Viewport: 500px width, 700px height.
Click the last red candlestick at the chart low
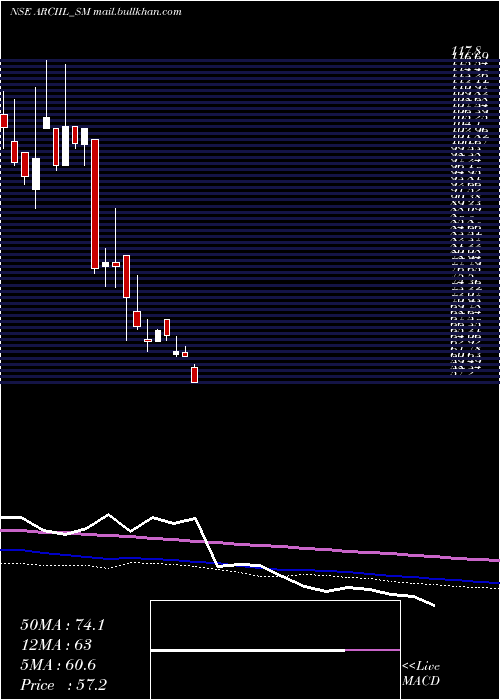pos(194,375)
